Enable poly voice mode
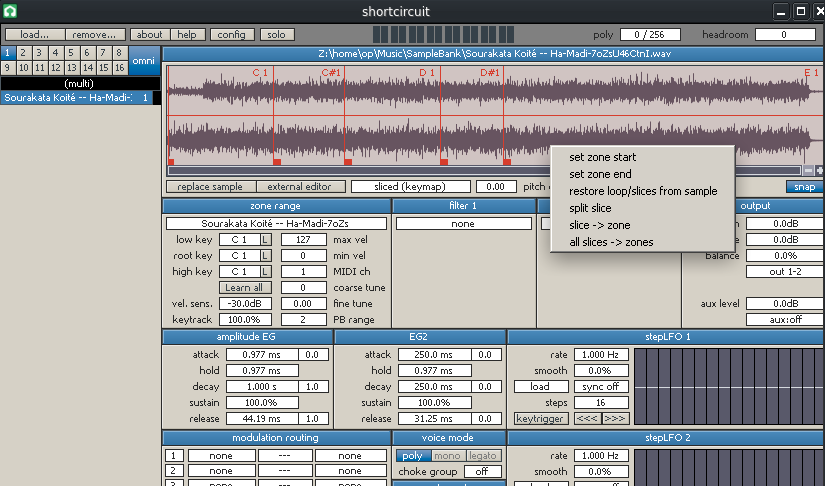Image resolution: width=825 pixels, height=486 pixels. 412,455
